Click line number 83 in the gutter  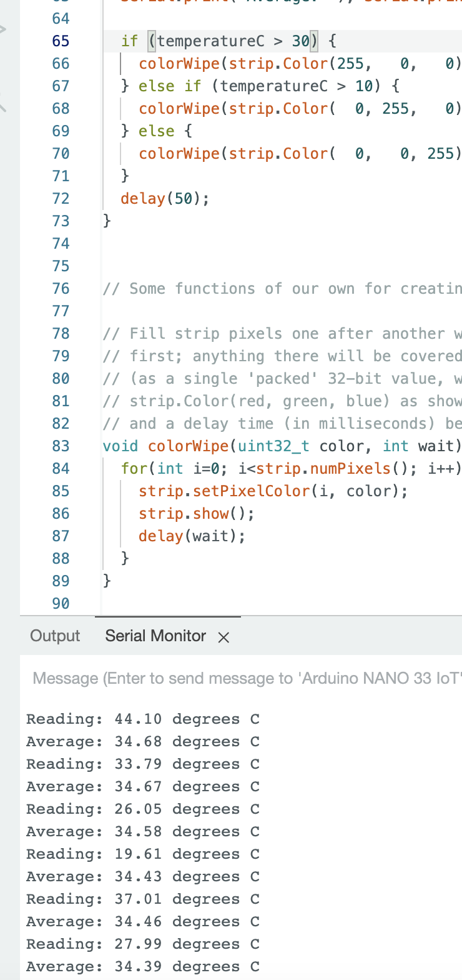tap(61, 446)
